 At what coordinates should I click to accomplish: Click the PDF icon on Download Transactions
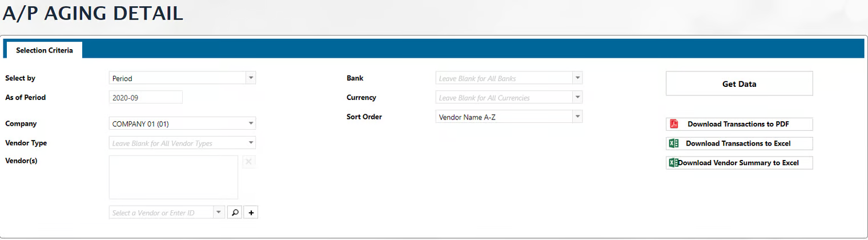pyautogui.click(x=674, y=124)
